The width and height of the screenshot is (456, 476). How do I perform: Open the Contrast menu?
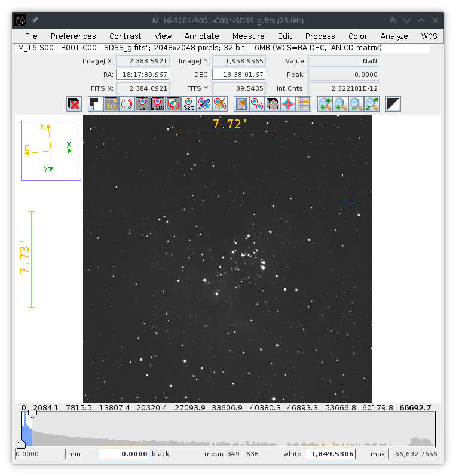[125, 36]
